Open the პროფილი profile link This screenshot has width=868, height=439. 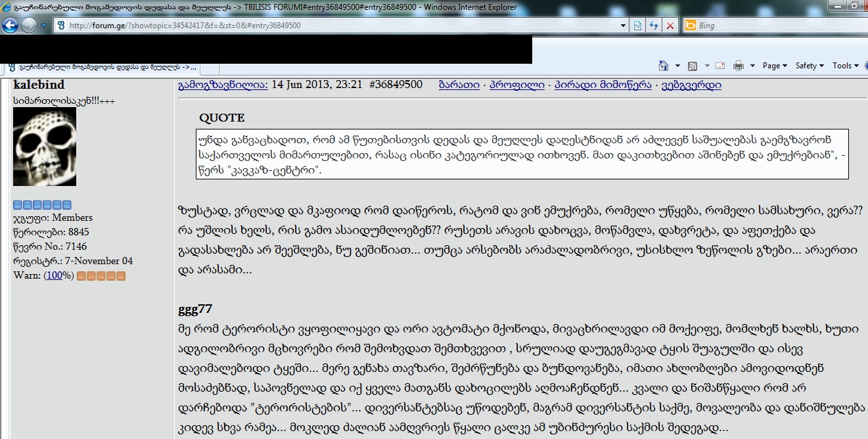coord(517,85)
